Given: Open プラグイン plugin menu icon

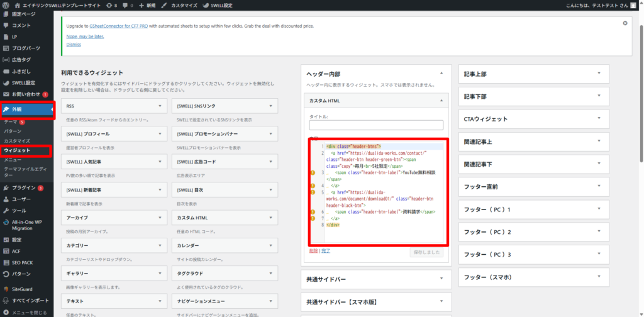Looking at the screenshot, I should [6, 187].
